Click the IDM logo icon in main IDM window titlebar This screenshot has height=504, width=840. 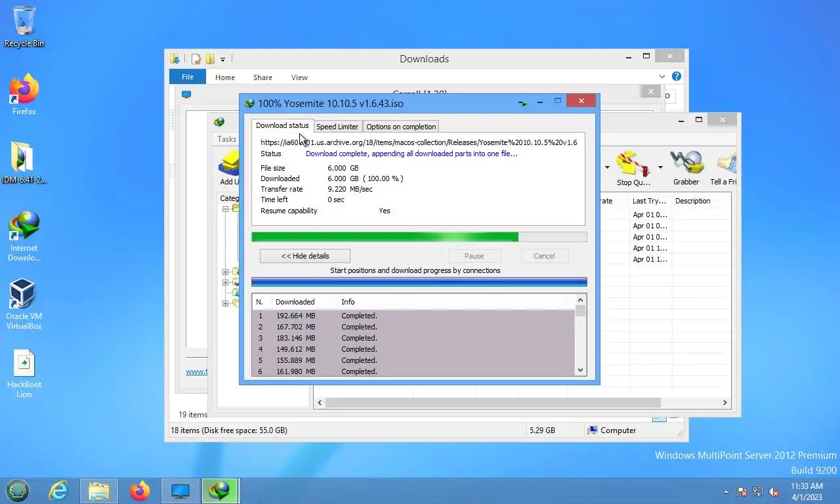219,122
